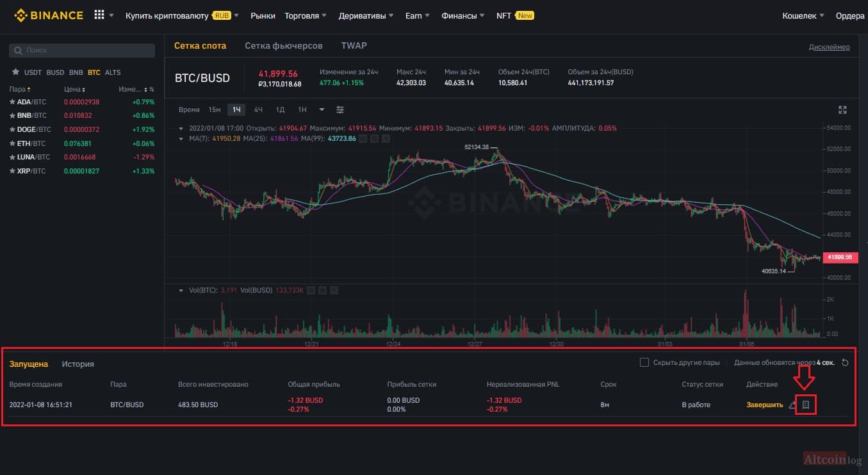The width and height of the screenshot is (868, 475).
Task: Open more time intervals dropdown
Action: (x=322, y=109)
